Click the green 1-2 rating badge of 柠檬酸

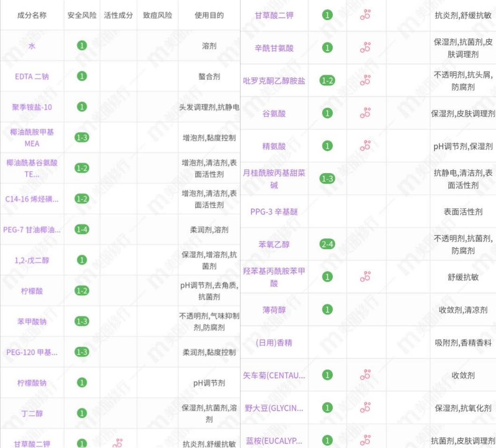(x=81, y=290)
